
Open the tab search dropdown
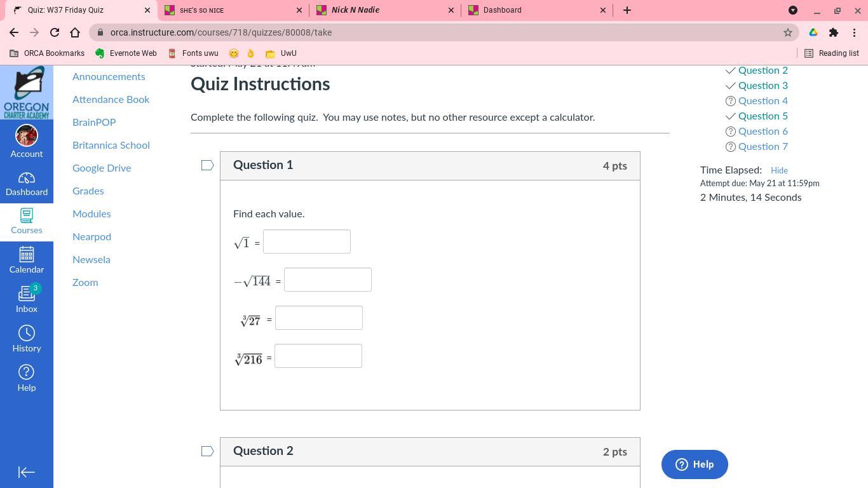(793, 10)
